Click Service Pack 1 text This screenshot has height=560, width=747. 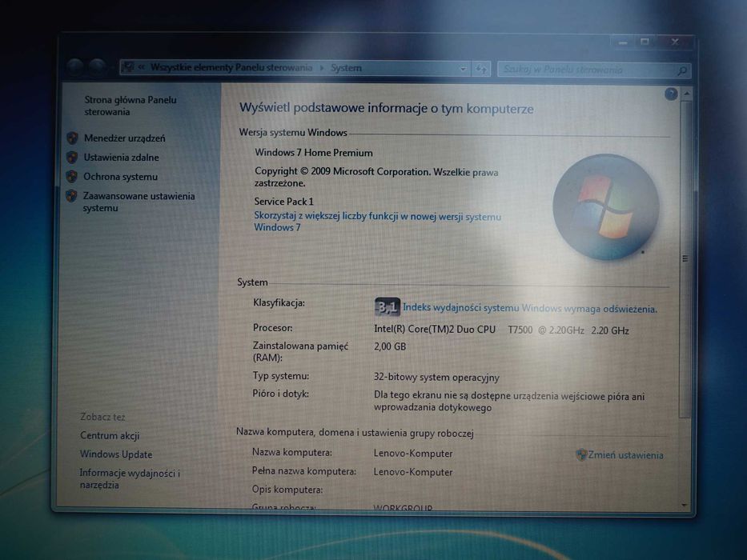(x=283, y=202)
